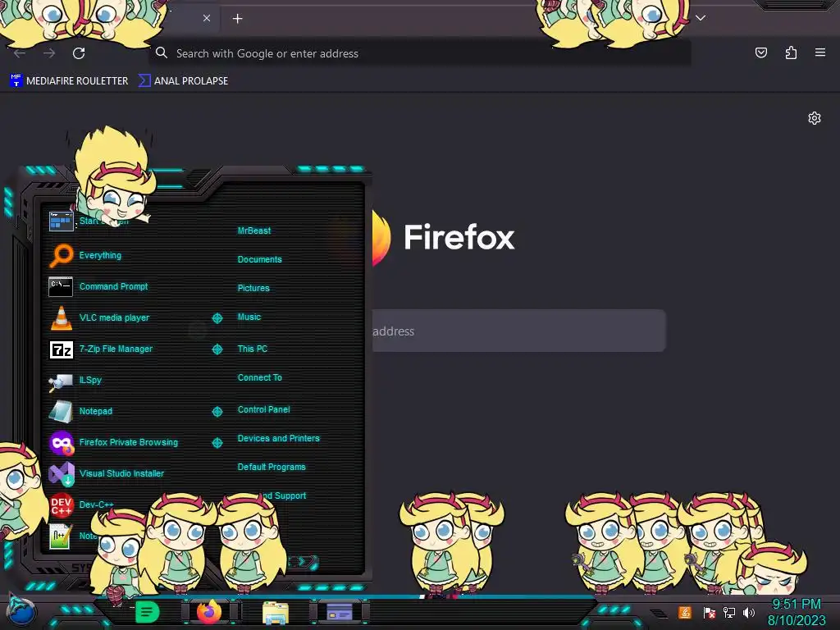
Task: Open Command Prompt in the start menu
Action: 98,286
